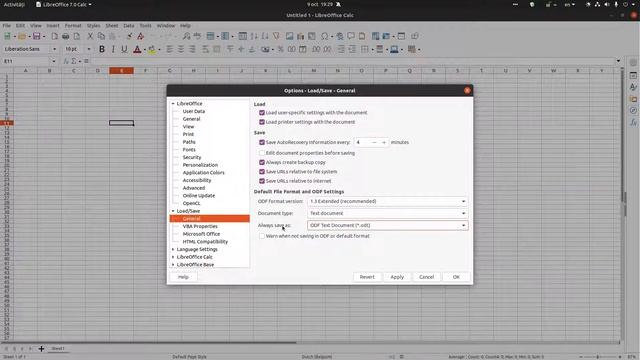This screenshot has width=640, height=360.
Task: Click the Find and Replace icon
Action: pyautogui.click(x=187, y=36)
